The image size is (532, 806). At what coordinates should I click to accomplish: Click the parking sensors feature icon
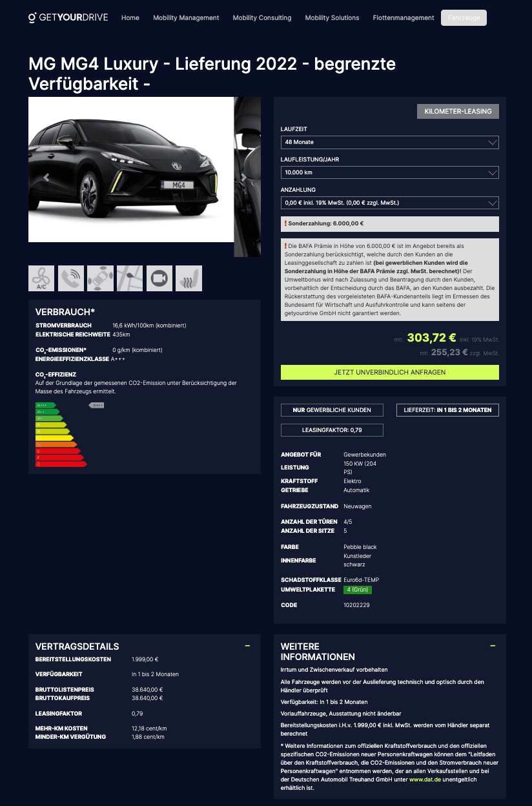tap(100, 278)
